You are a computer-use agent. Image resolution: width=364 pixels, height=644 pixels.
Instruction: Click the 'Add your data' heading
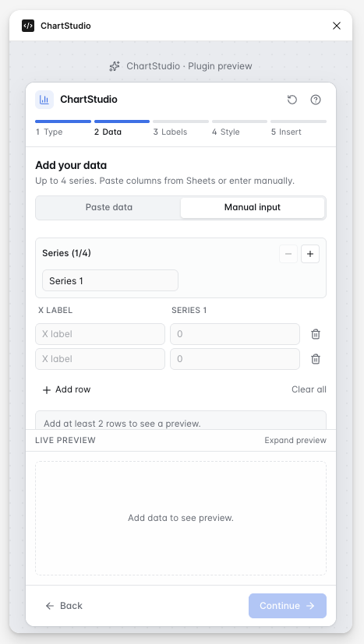click(x=71, y=166)
